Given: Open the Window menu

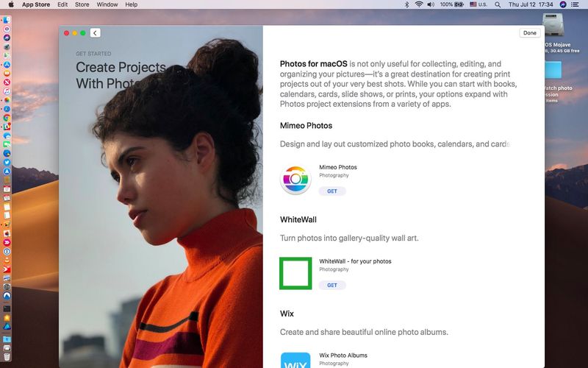Looking at the screenshot, I should pos(107,4).
